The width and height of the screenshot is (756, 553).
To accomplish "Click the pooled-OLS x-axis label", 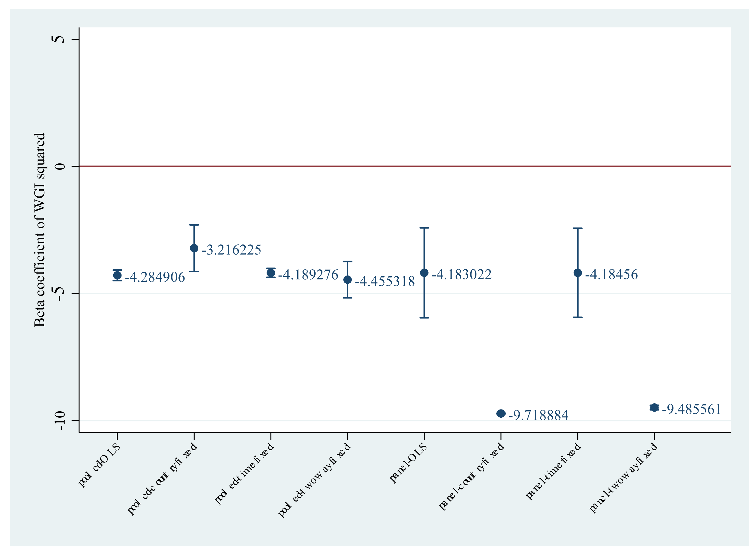I will click(99, 465).
